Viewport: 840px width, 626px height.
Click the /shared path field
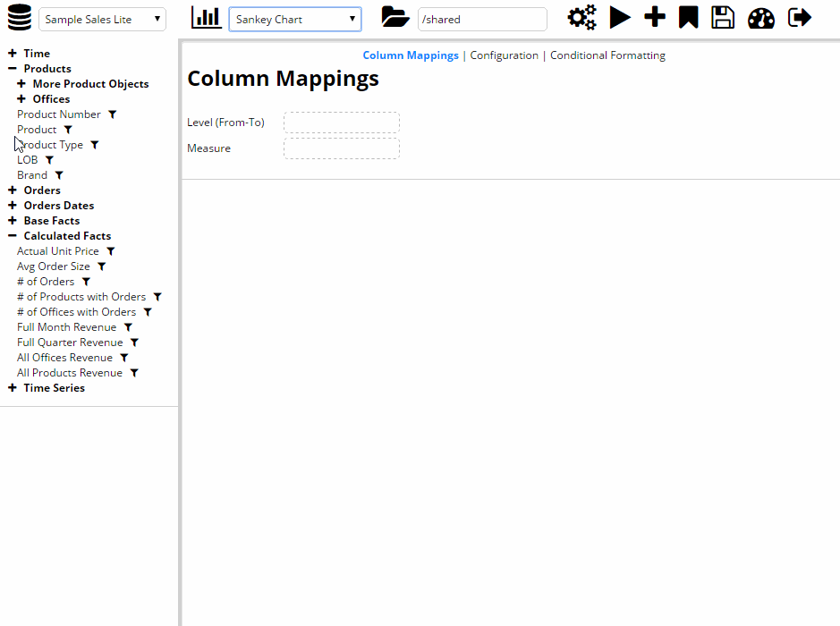482,20
